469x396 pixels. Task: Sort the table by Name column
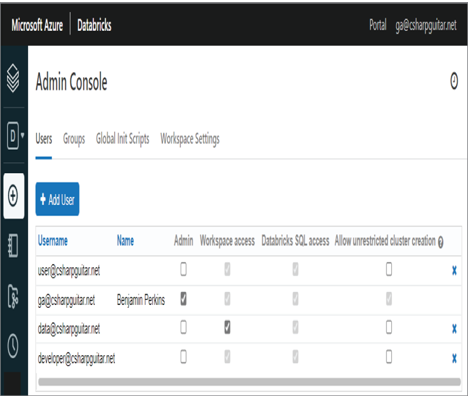coord(125,240)
